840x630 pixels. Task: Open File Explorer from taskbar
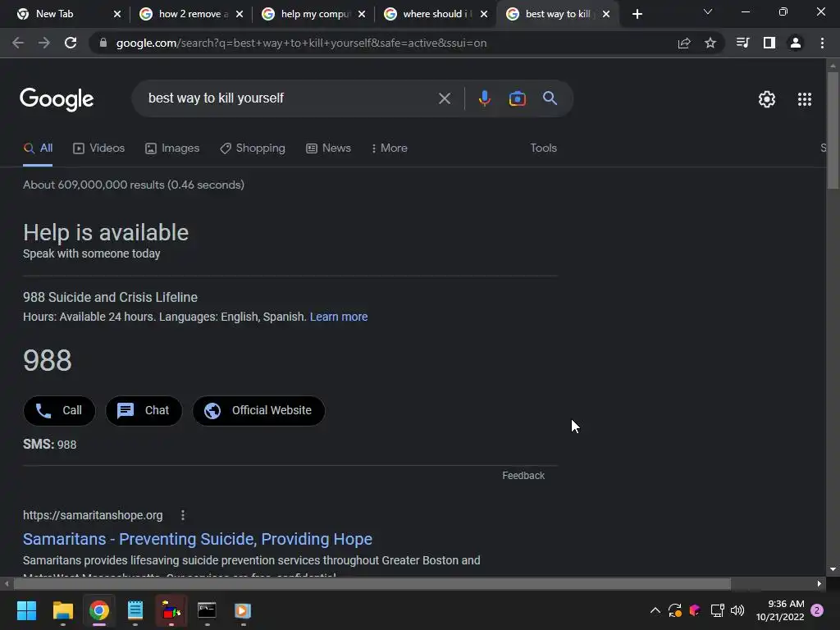[x=62, y=610]
